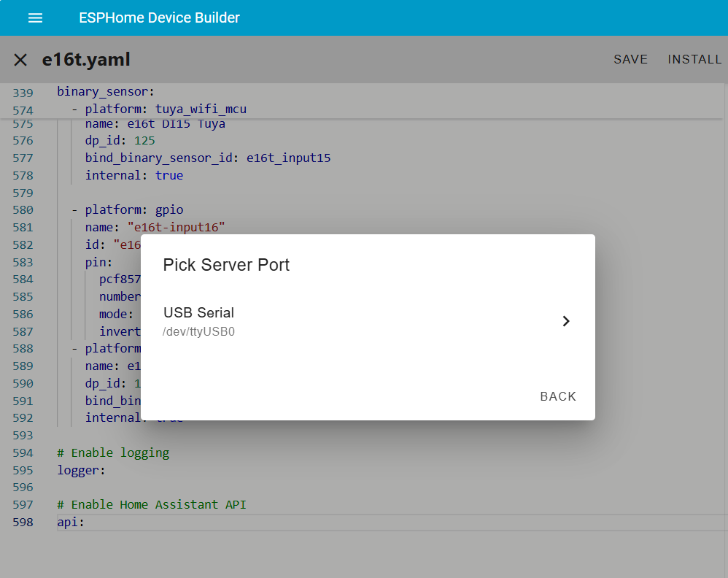Click the logger: line in editor
The width and height of the screenshot is (728, 578).
point(82,471)
